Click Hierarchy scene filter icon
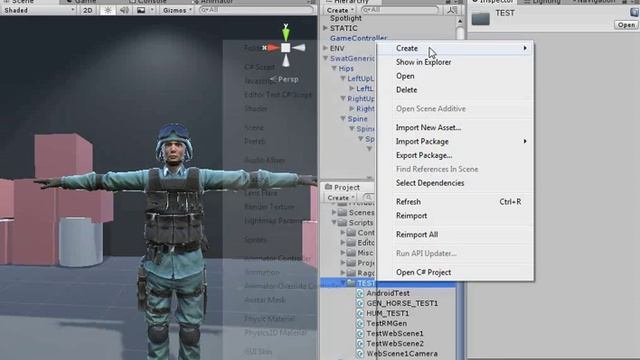The width and height of the screenshot is (640, 360). point(452,10)
